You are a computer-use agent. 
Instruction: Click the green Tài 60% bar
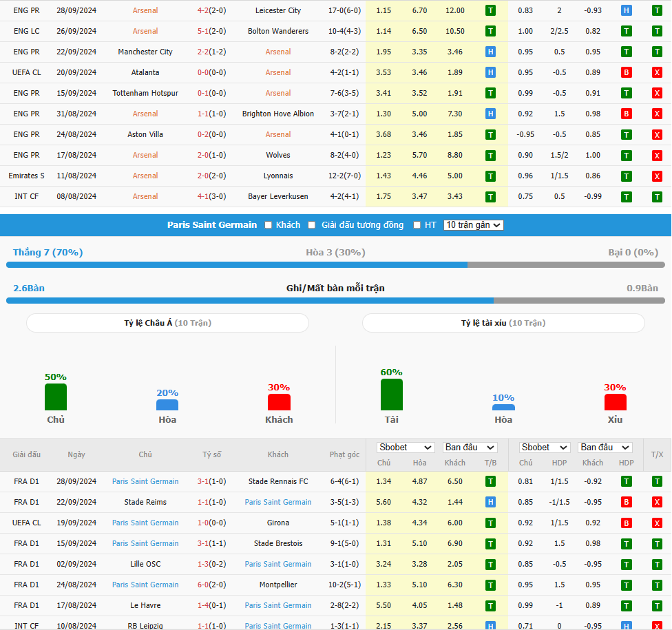(392, 395)
